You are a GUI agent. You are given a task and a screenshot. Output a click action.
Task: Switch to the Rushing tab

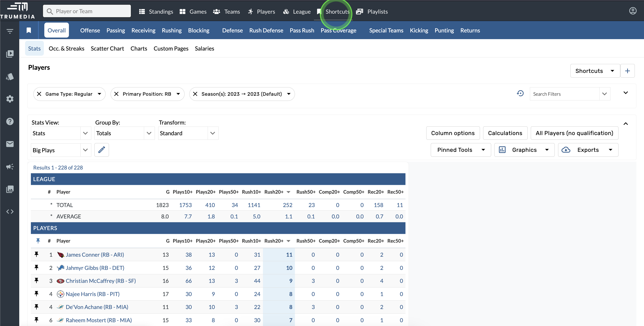coord(171,30)
